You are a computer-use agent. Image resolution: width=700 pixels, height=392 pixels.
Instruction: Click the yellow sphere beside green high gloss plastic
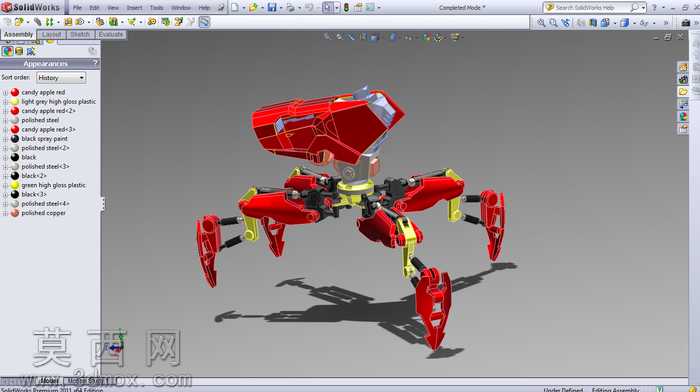[x=15, y=185]
